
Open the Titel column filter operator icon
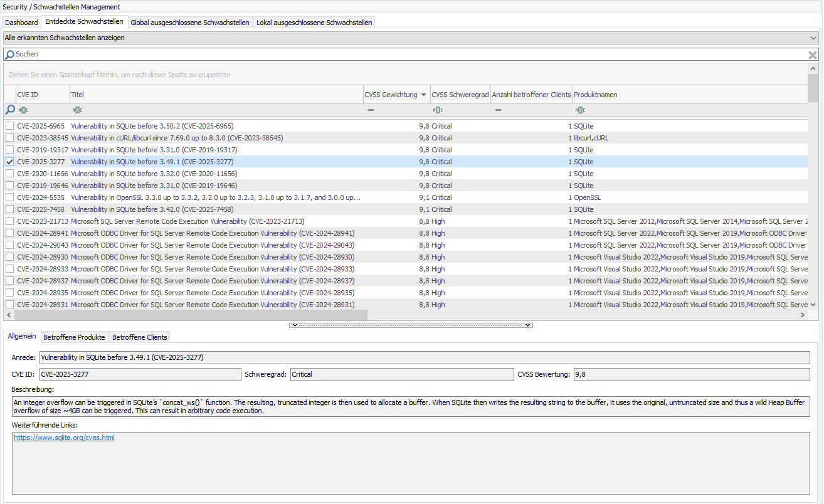(77, 110)
